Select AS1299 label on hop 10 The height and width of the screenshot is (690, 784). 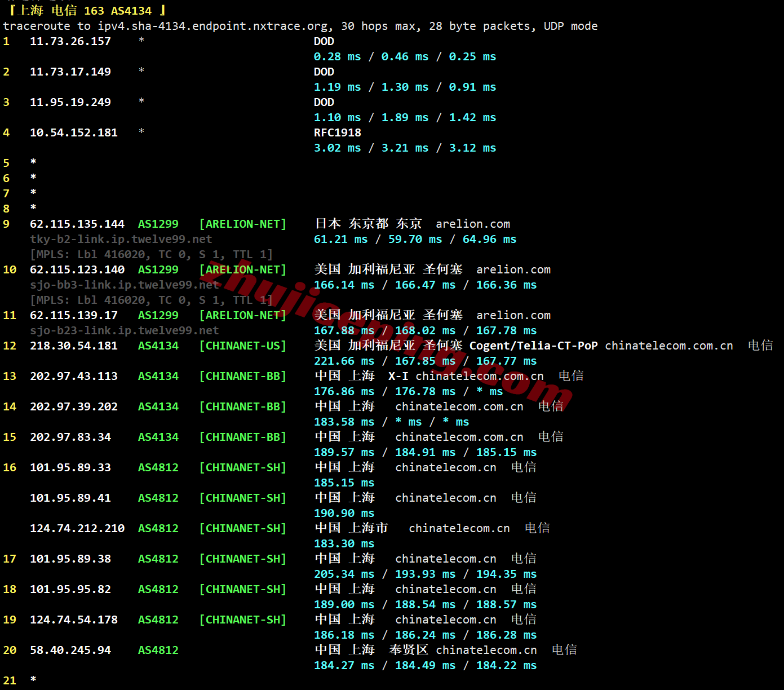[x=158, y=269]
